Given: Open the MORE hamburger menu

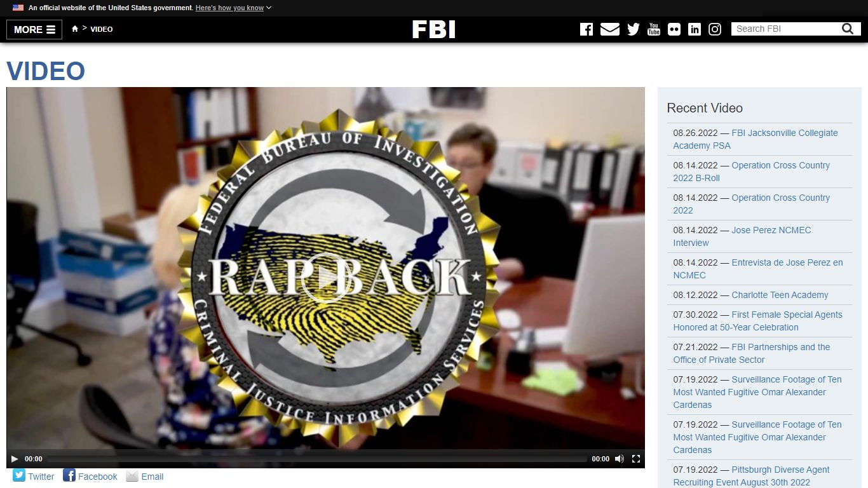Looking at the screenshot, I should [34, 29].
